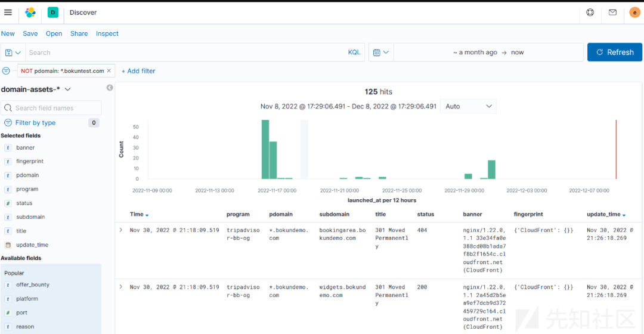The width and height of the screenshot is (644, 334).
Task: Click port number type icon
Action: click(8, 313)
